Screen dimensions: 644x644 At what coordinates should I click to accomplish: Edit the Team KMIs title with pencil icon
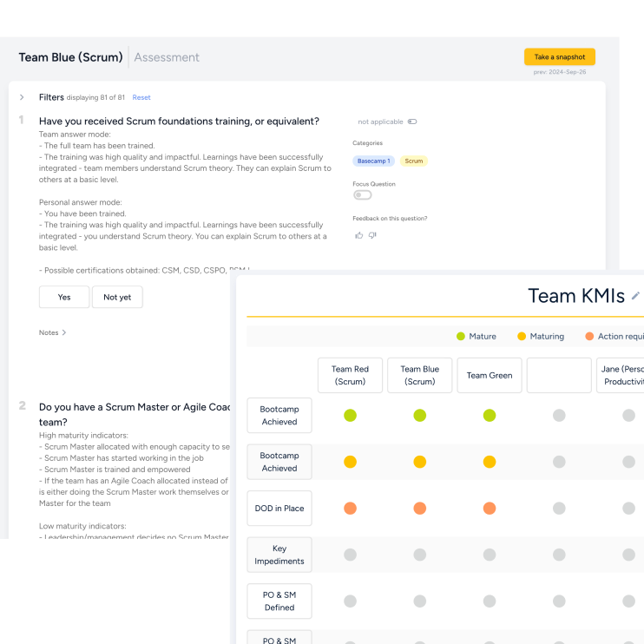point(635,296)
